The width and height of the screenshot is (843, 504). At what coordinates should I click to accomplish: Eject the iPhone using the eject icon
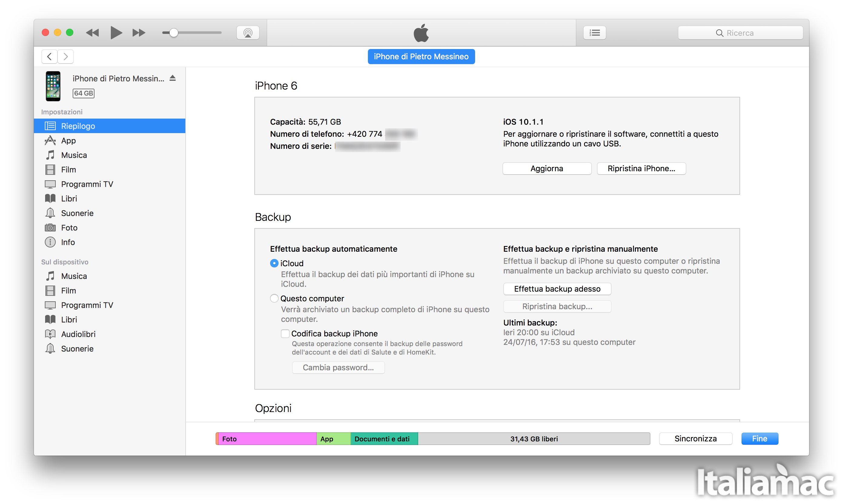point(173,78)
